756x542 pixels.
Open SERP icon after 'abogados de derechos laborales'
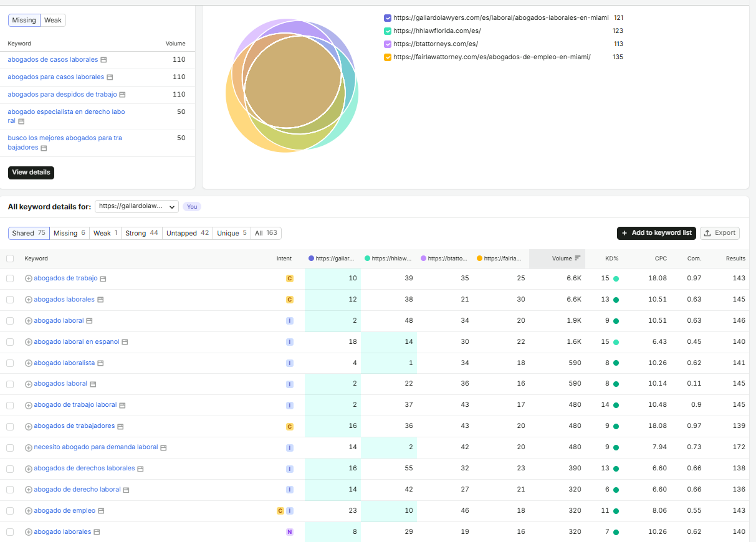pyautogui.click(x=140, y=468)
